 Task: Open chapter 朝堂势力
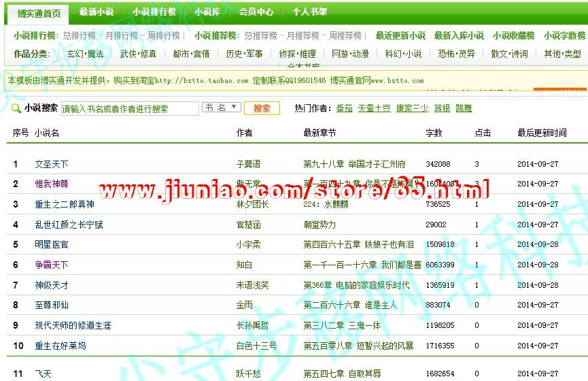(319, 225)
